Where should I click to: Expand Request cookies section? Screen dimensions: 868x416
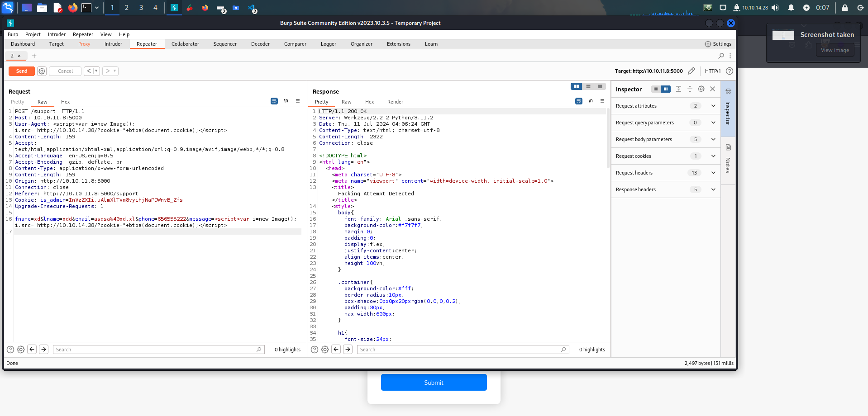click(666, 156)
